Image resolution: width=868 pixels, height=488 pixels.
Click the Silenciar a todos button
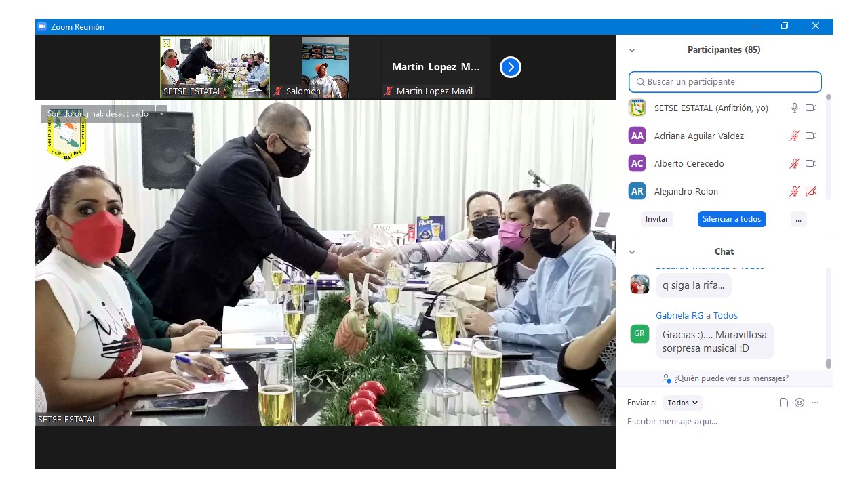pyautogui.click(x=732, y=219)
